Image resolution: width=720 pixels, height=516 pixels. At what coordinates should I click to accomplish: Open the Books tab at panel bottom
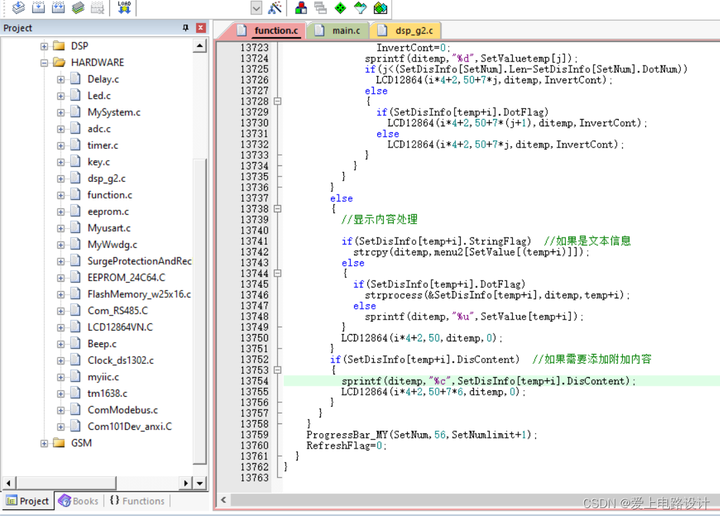(78, 501)
